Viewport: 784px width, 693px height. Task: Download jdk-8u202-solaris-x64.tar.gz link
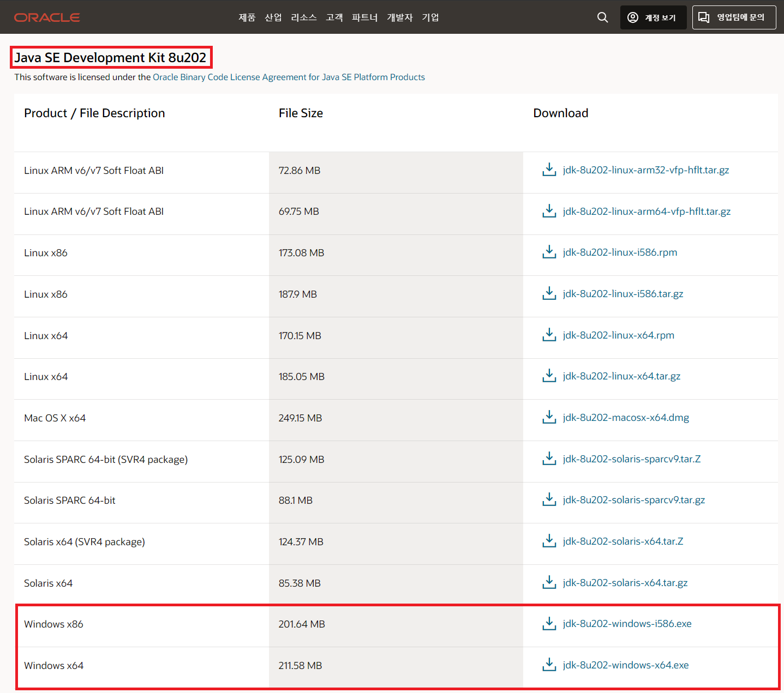pos(625,582)
